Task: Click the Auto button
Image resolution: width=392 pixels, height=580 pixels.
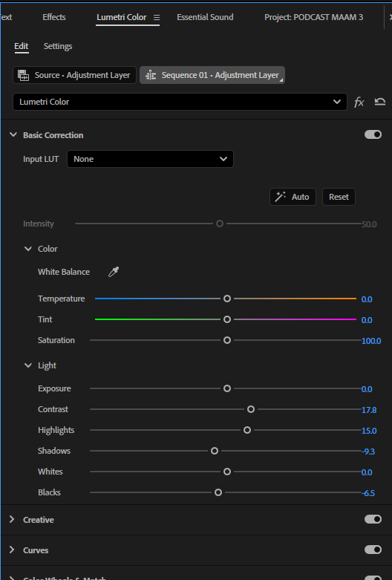Action: point(293,197)
